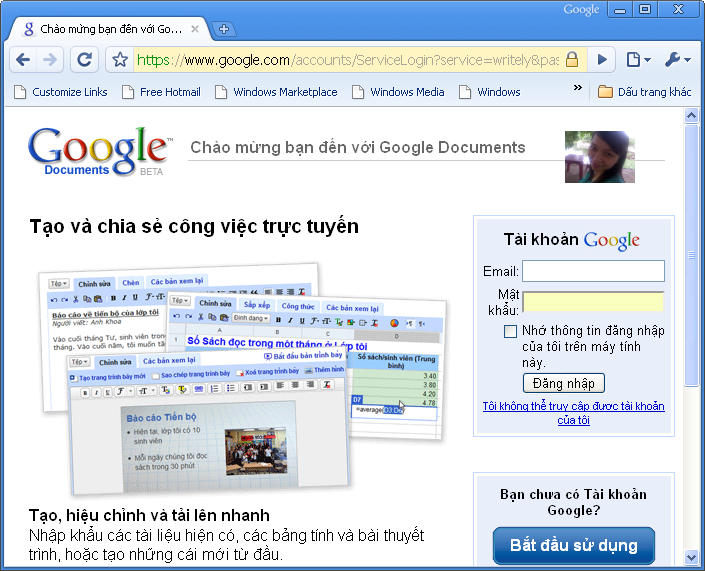Click the vertical scrollbar thumb

coord(691,255)
